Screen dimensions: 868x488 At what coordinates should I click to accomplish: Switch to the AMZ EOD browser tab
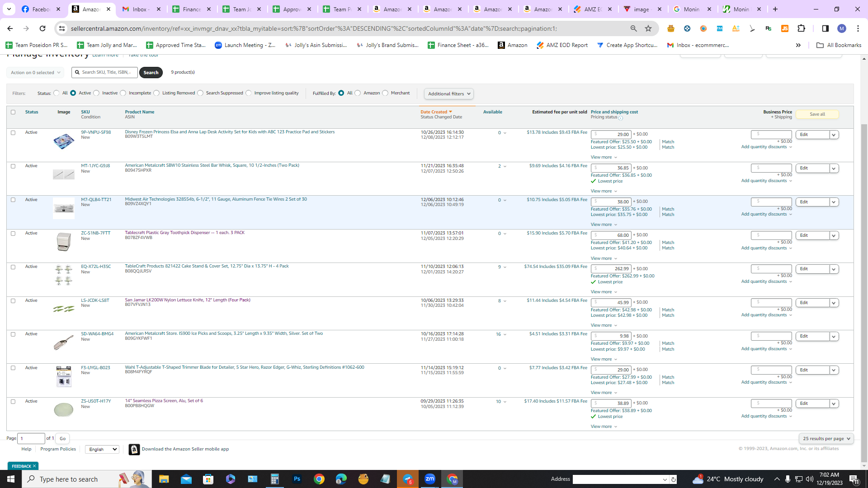594,9
